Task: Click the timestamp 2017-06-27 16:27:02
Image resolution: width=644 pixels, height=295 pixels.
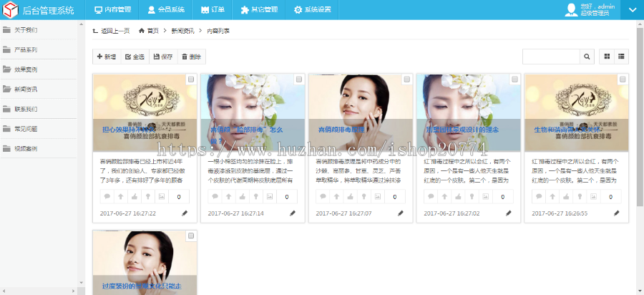Action: 452,213
